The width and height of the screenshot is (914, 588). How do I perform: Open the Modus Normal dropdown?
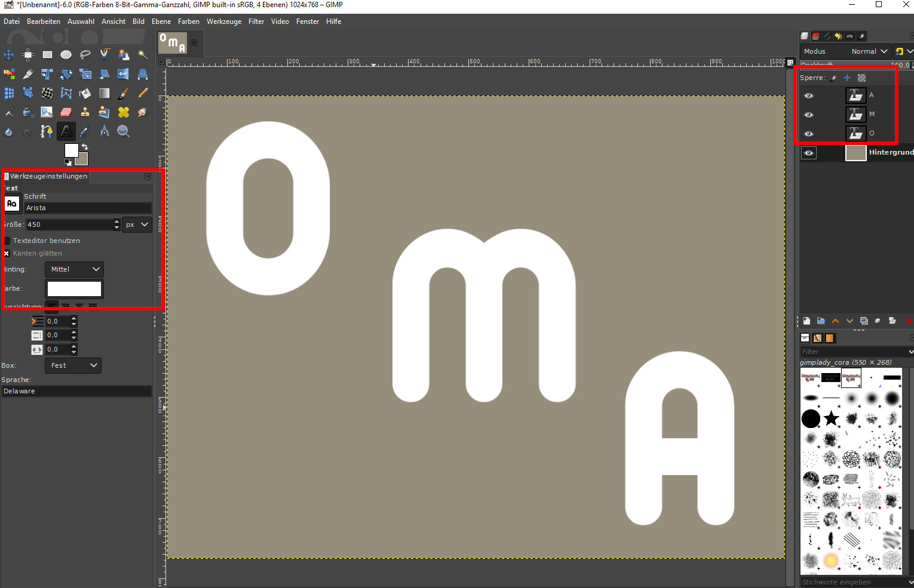click(869, 51)
